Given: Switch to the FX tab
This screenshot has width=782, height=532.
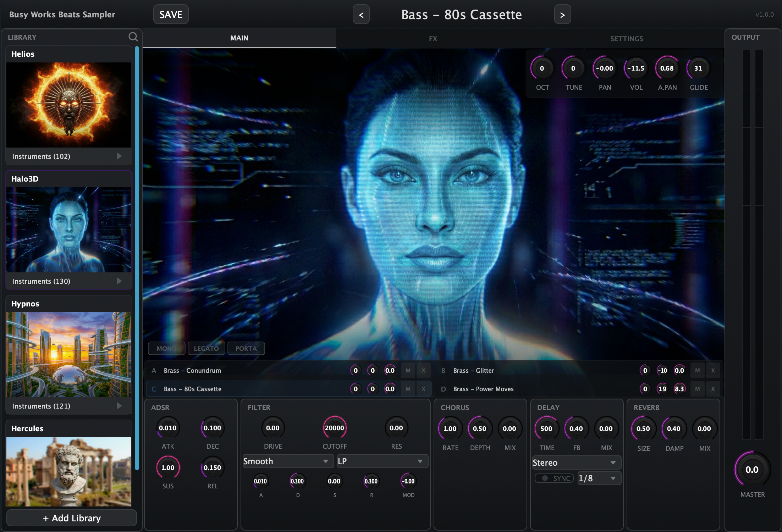Looking at the screenshot, I should 433,38.
